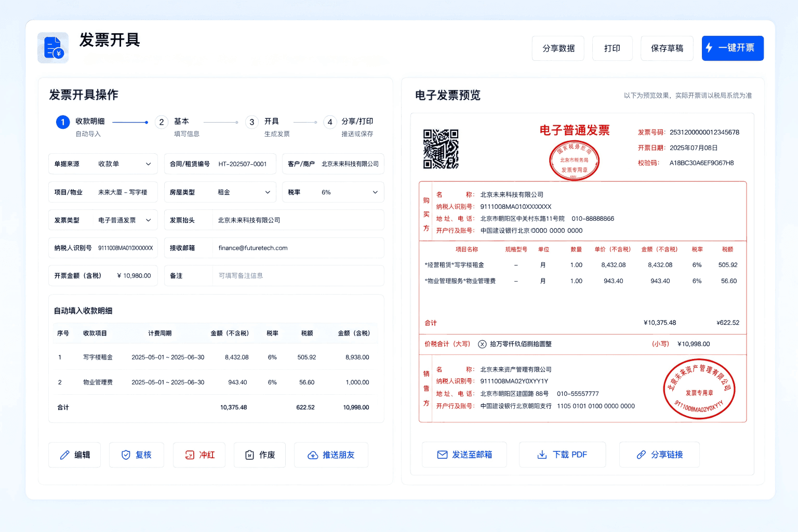This screenshot has width=798, height=532.
Task: Click the envelope icon on 发送至邮箱
Action: pos(442,455)
